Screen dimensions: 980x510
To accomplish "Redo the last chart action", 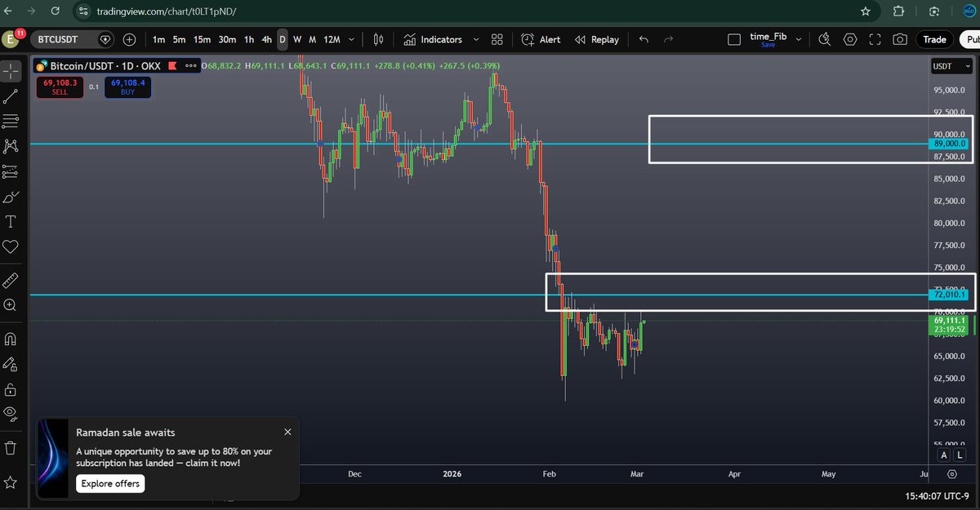I will (669, 39).
